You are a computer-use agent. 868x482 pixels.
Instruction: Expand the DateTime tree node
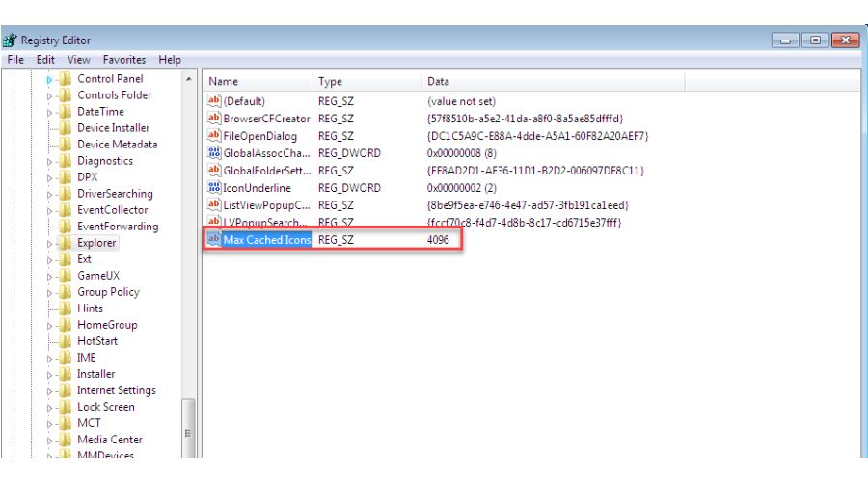click(49, 113)
